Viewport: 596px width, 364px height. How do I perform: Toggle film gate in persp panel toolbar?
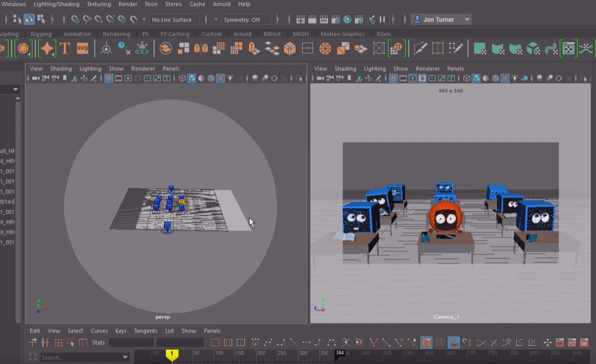pos(119,78)
